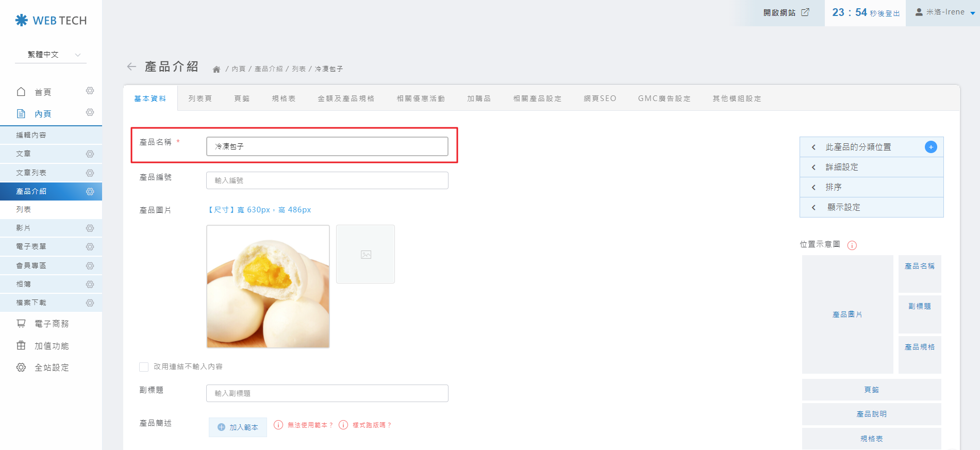Select the steamed bun product image thumbnail
980x450 pixels.
(268, 286)
